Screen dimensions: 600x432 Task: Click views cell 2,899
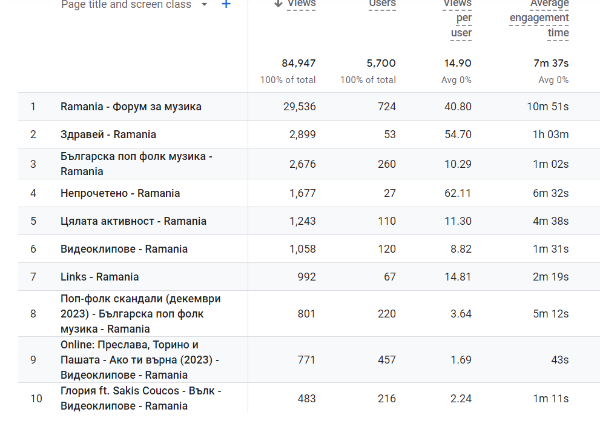(x=302, y=134)
